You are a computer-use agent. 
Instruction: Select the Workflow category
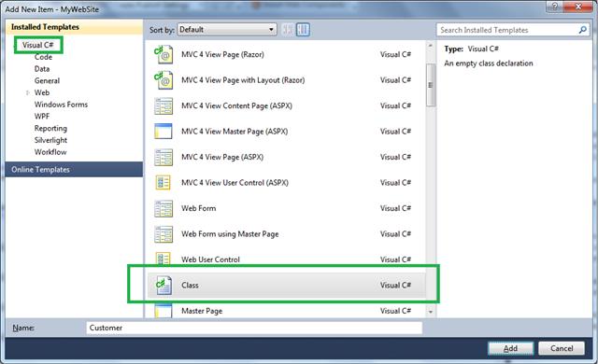(50, 152)
